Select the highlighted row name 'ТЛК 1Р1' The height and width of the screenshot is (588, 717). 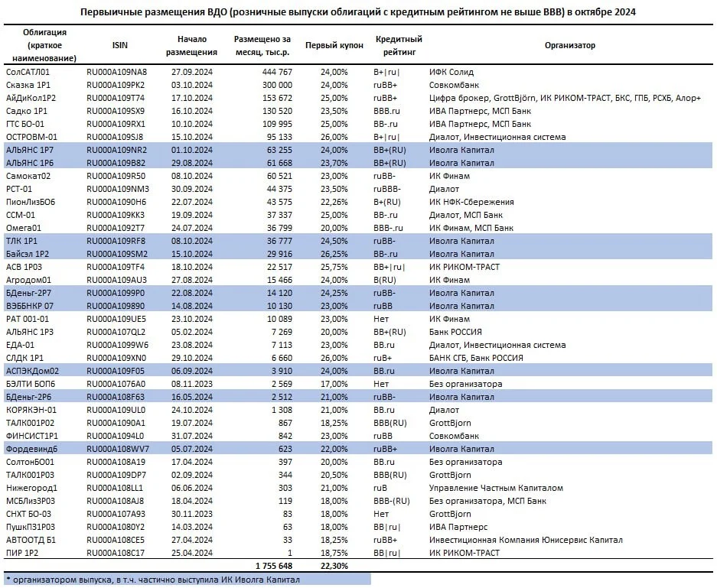(x=21, y=241)
